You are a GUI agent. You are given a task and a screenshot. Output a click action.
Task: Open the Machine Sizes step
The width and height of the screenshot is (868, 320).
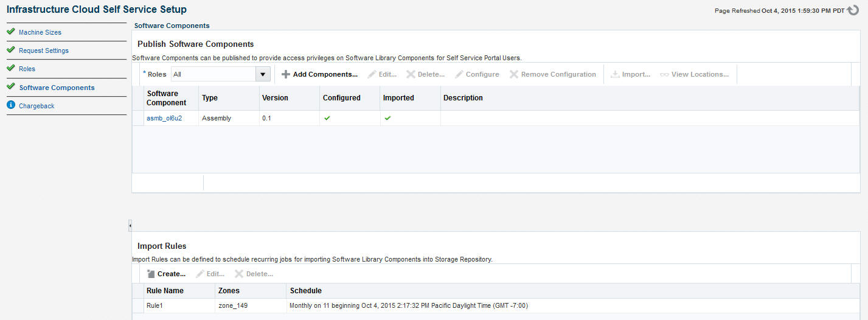(x=40, y=32)
